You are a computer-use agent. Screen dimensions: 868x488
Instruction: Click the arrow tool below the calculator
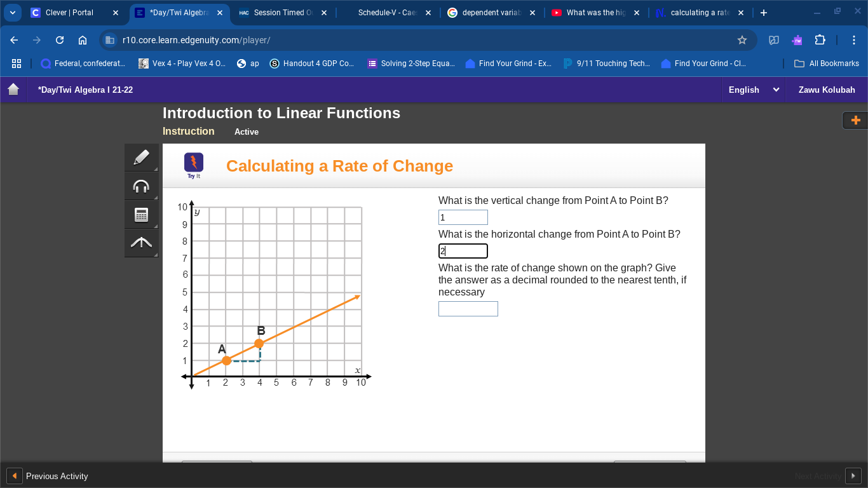(141, 243)
